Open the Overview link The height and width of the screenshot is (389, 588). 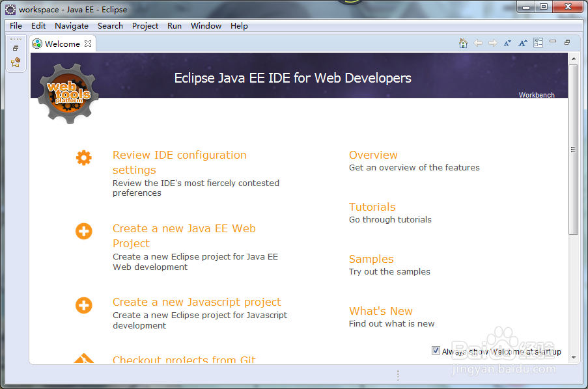tap(373, 155)
